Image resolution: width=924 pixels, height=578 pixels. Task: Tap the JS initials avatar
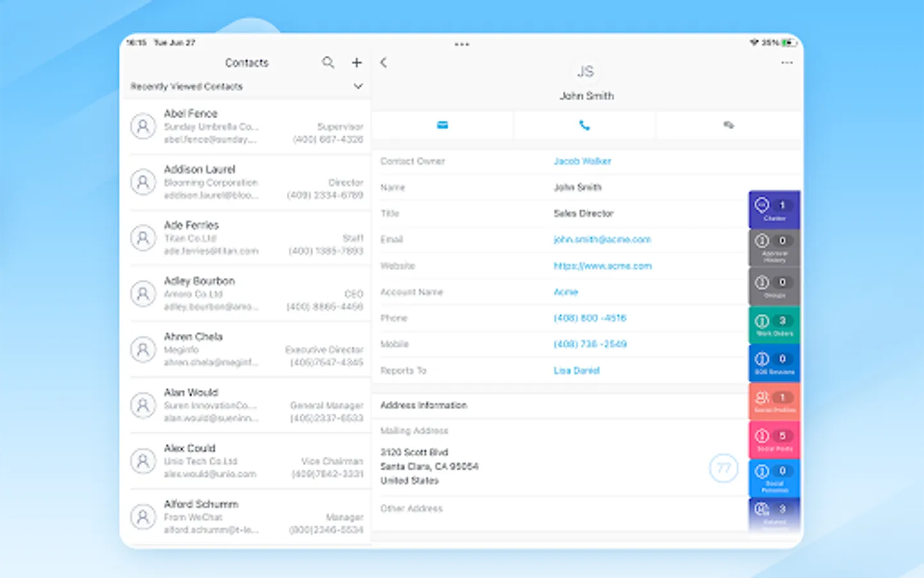coord(585,72)
